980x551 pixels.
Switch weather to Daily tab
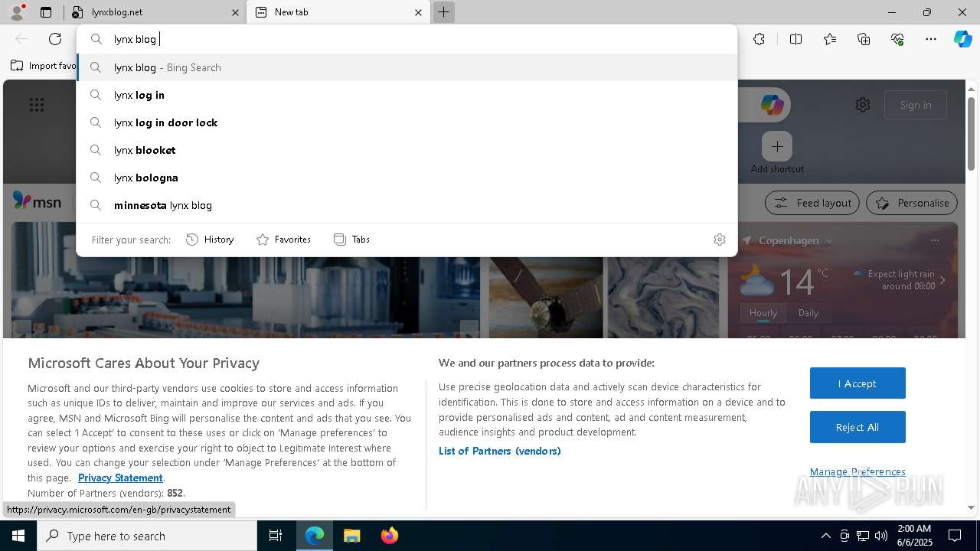(x=808, y=313)
